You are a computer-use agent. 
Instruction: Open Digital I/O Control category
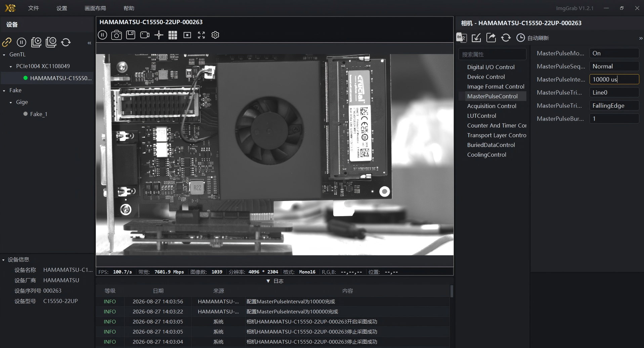click(491, 67)
